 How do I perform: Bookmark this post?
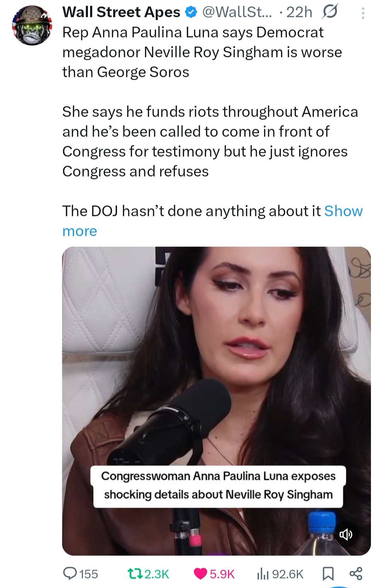pyautogui.click(x=328, y=573)
